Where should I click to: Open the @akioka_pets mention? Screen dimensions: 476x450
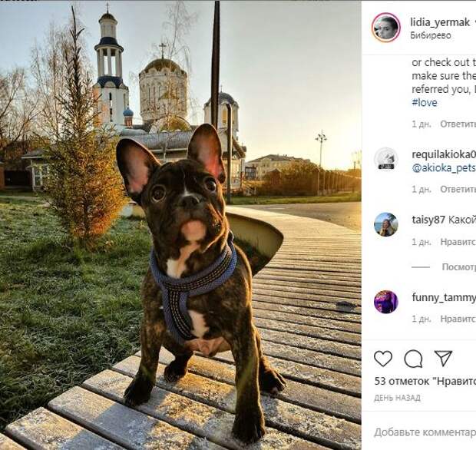coord(444,168)
